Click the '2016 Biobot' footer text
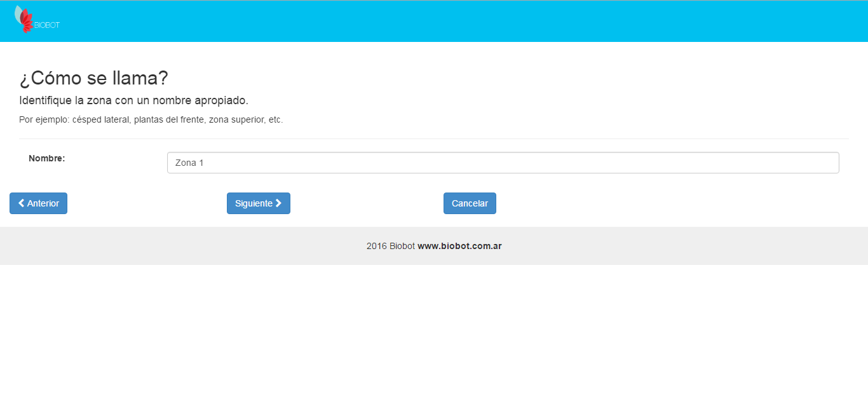Screen dimensions: 868x406 click(390, 246)
